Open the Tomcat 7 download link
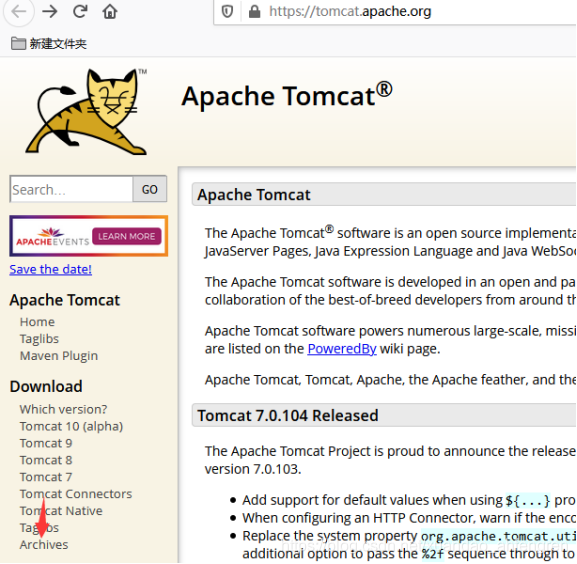The height and width of the screenshot is (564, 577). [46, 477]
